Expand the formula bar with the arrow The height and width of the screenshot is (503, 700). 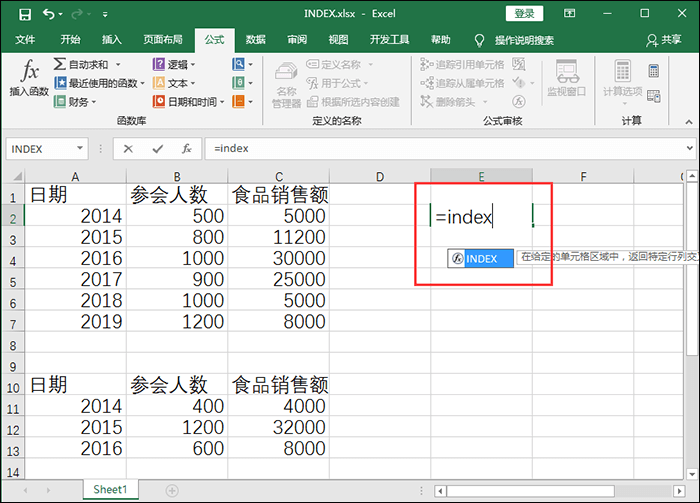coord(690,148)
